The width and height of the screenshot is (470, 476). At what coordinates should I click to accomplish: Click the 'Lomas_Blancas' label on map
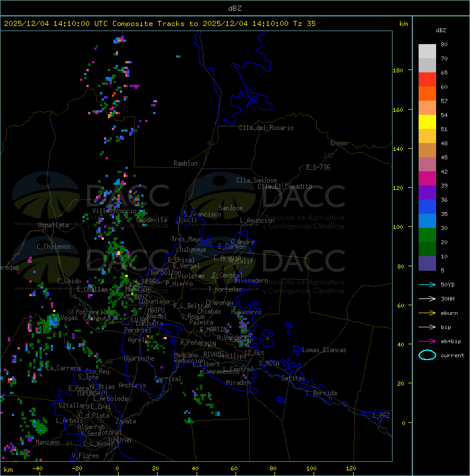(x=324, y=350)
